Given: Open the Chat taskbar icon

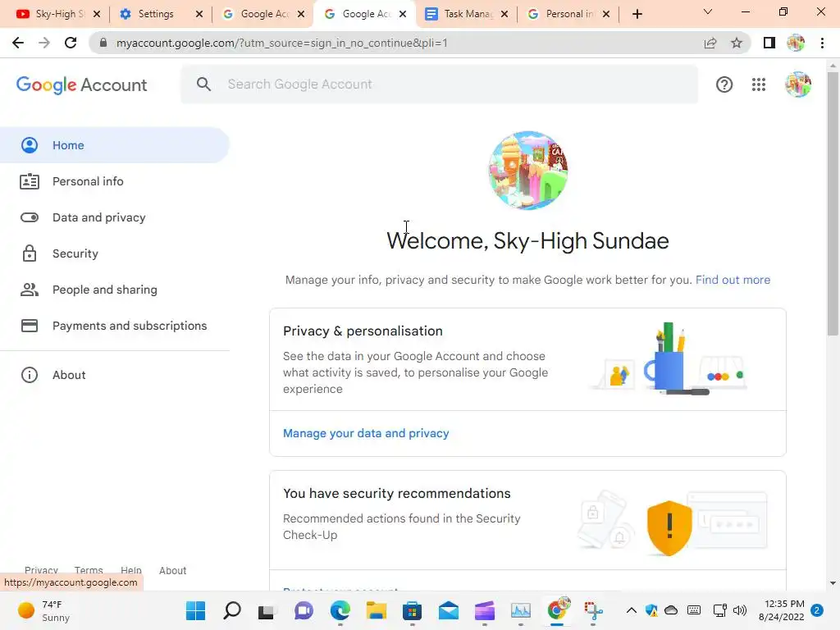Looking at the screenshot, I should (x=304, y=610).
